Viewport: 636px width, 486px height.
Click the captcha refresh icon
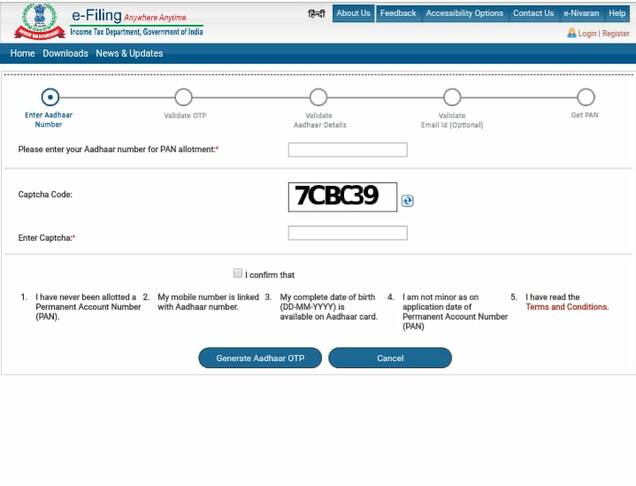[x=407, y=201]
